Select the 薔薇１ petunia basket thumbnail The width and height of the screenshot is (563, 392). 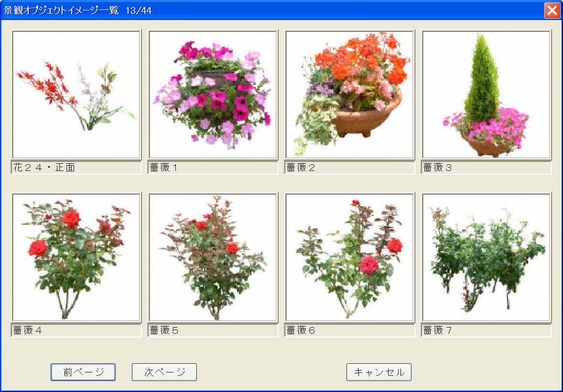pyautogui.click(x=213, y=95)
